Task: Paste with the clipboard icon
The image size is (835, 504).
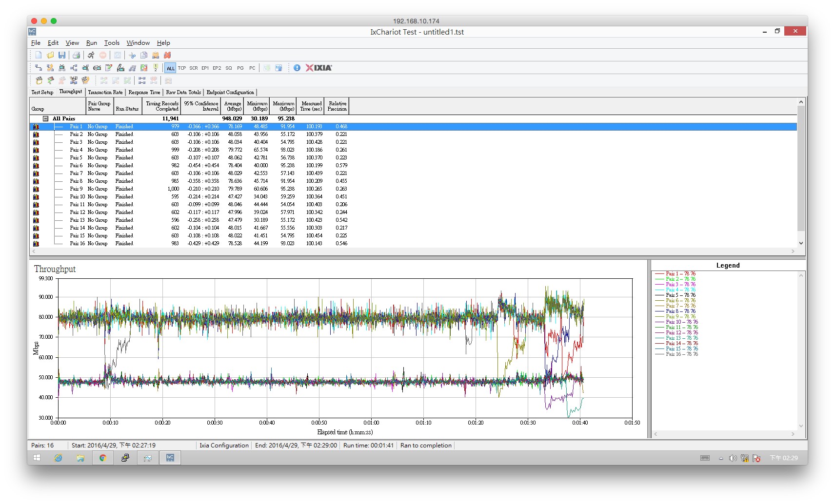Action: (x=156, y=55)
